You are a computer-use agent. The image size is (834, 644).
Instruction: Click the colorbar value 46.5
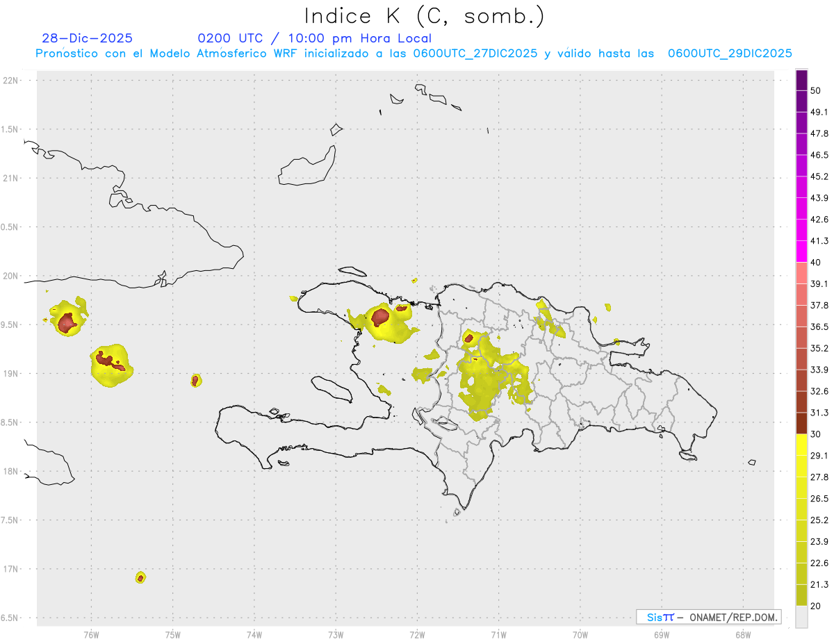tap(819, 155)
